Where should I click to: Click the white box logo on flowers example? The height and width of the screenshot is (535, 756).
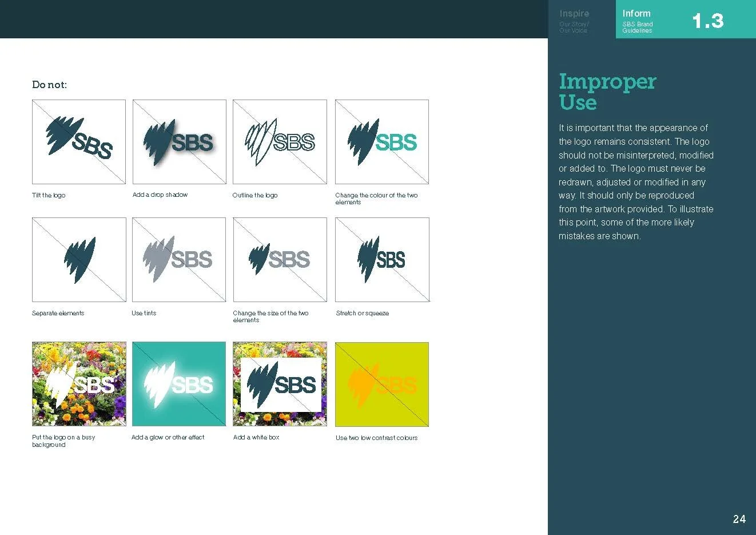[x=280, y=384]
